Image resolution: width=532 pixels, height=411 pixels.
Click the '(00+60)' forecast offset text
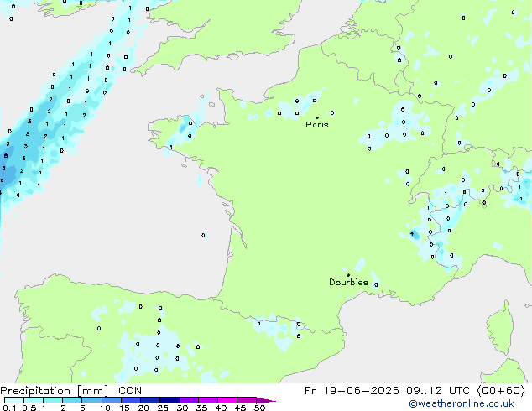(501, 391)
